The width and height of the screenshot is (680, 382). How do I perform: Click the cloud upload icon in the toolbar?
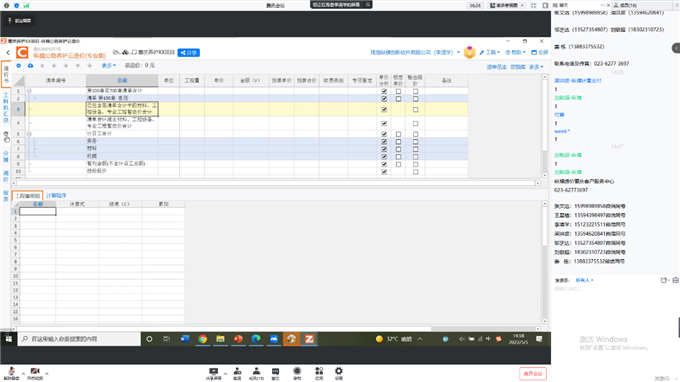30,65
